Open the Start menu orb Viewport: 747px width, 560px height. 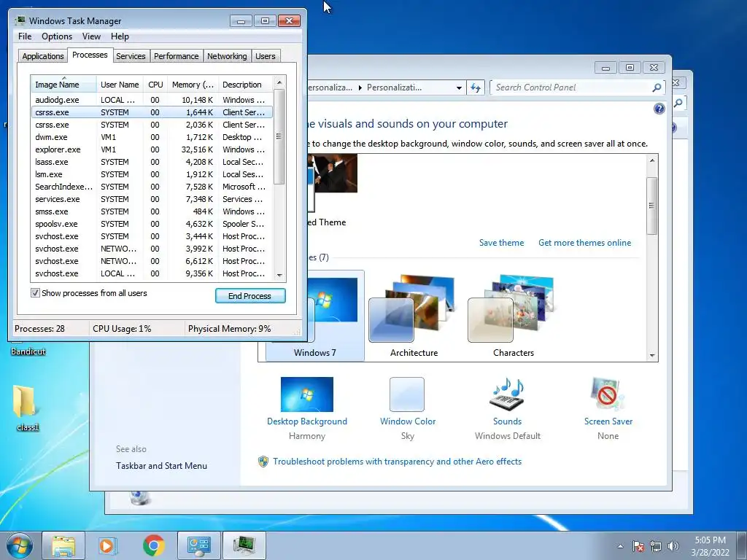tap(19, 545)
